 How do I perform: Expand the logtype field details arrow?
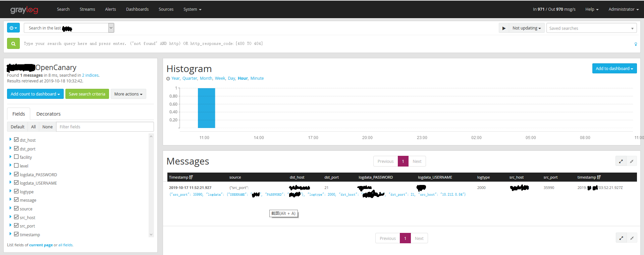(10, 191)
